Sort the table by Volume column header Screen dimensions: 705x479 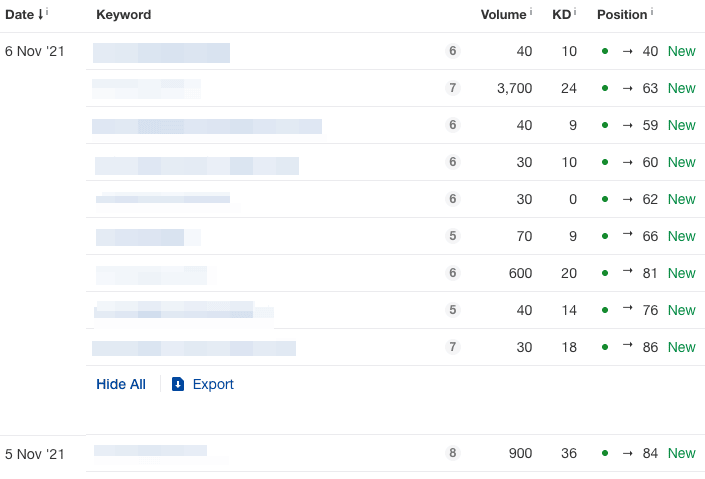(x=503, y=15)
